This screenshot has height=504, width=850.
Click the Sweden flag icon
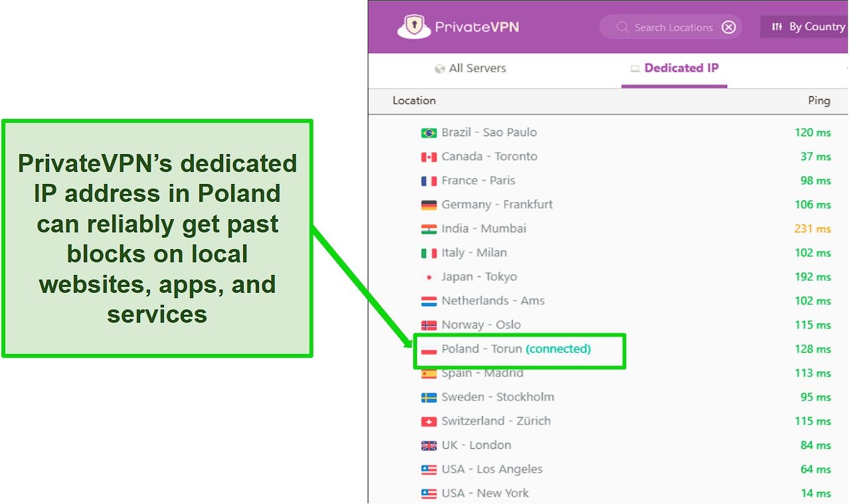(429, 397)
